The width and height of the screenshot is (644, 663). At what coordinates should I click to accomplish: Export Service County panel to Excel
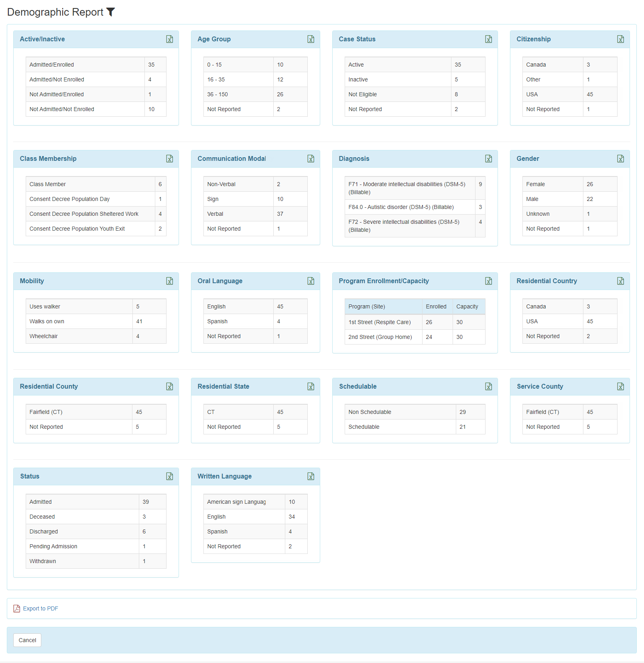(621, 387)
